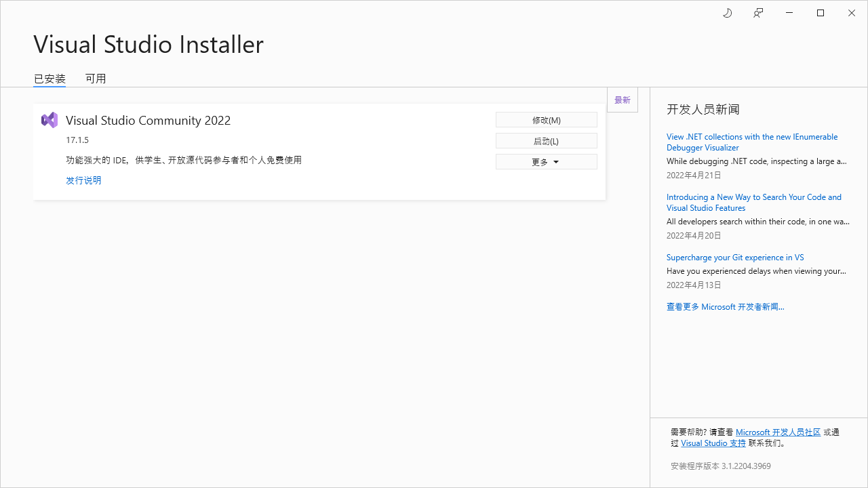Switch to the 已安装 tab
Image resolution: width=868 pixels, height=488 pixels.
click(50, 79)
